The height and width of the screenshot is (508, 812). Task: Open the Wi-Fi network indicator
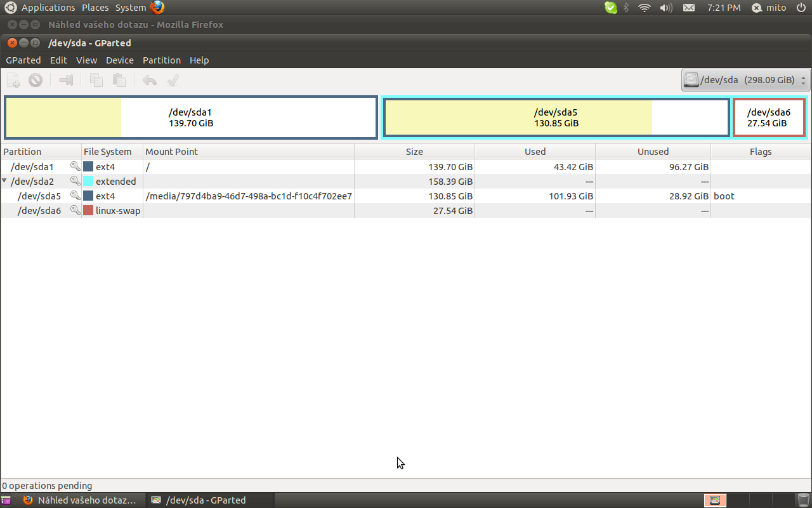point(645,8)
